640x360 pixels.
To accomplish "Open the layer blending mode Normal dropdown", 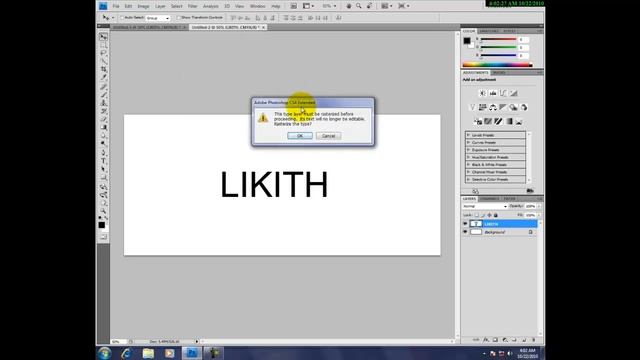I will (485, 207).
